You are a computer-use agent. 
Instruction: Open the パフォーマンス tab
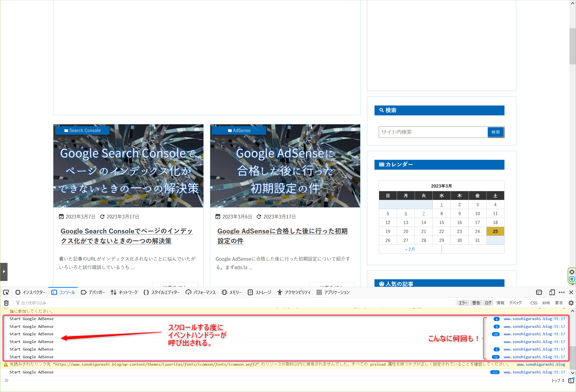(201, 293)
